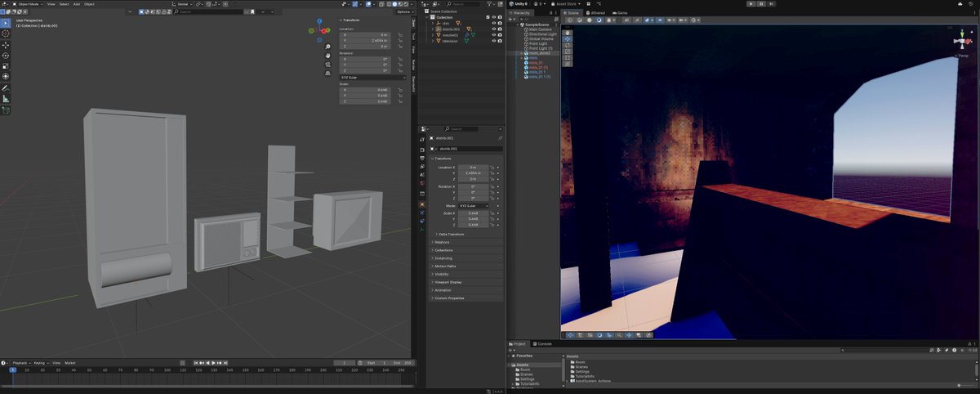Open the Unity Hierarchy tab
Image resolution: width=980 pixels, height=394 pixels.
(521, 13)
